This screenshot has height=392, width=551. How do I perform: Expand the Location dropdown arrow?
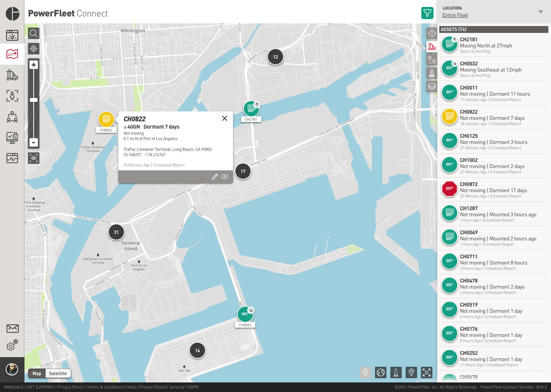pyautogui.click(x=541, y=12)
